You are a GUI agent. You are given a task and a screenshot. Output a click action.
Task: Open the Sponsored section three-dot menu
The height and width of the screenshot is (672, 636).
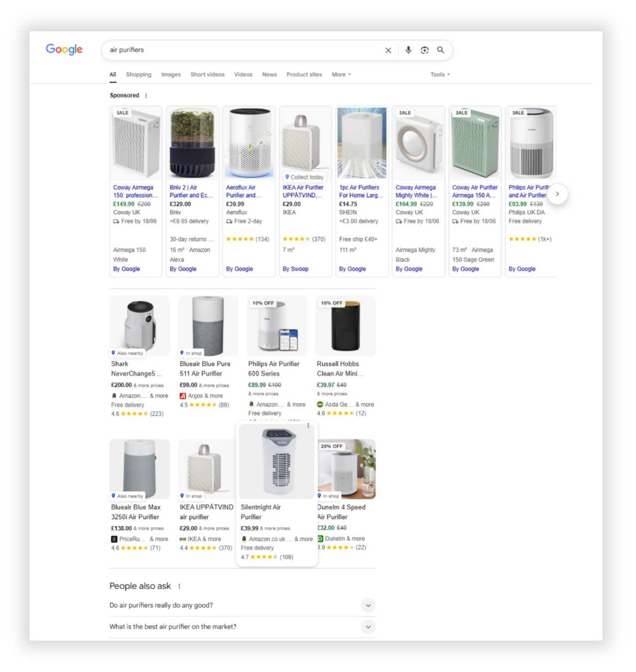tap(146, 95)
